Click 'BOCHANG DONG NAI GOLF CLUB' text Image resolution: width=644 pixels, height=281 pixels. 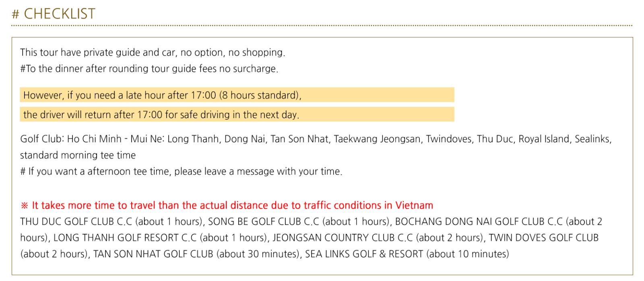(479, 221)
